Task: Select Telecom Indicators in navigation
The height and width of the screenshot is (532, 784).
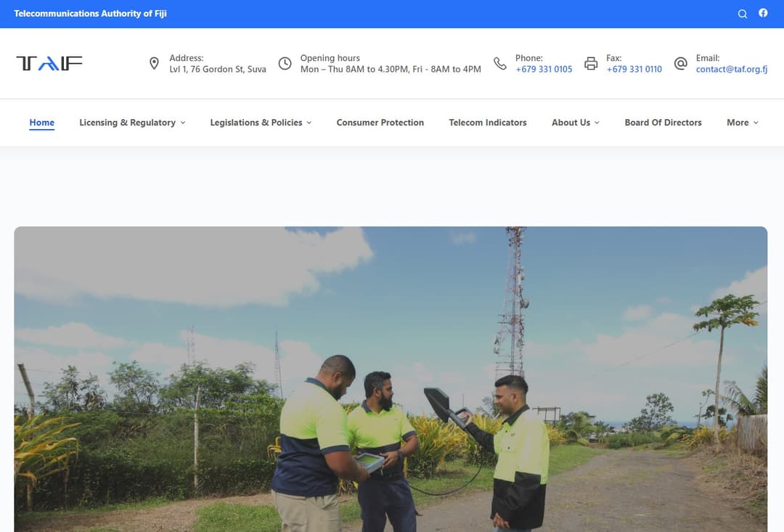Action: [488, 123]
